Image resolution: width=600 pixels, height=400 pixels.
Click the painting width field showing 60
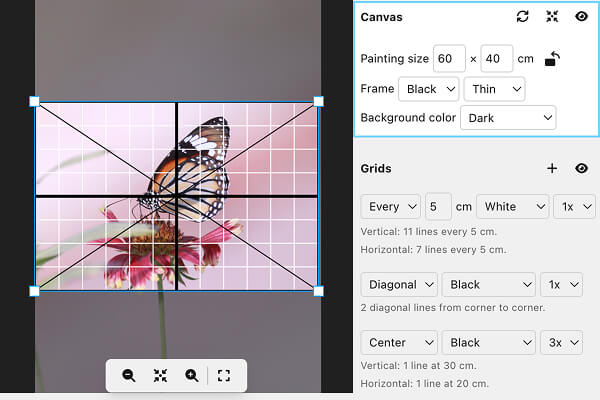coord(449,59)
